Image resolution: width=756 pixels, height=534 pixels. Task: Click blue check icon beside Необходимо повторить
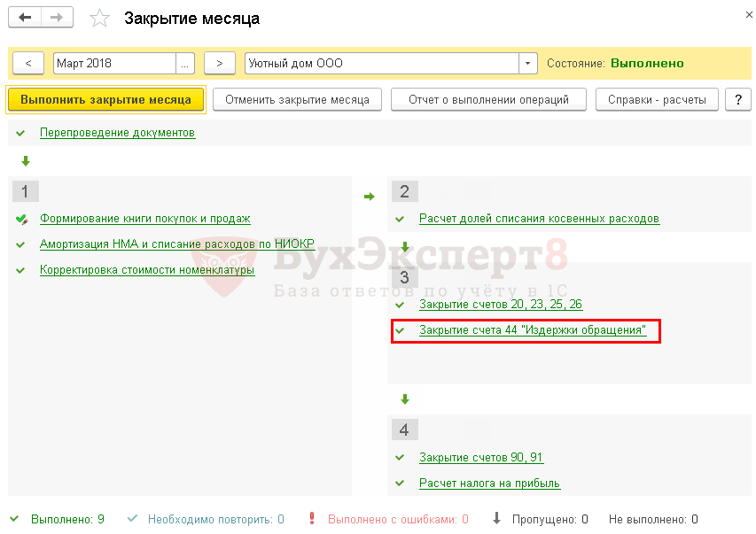pyautogui.click(x=132, y=519)
